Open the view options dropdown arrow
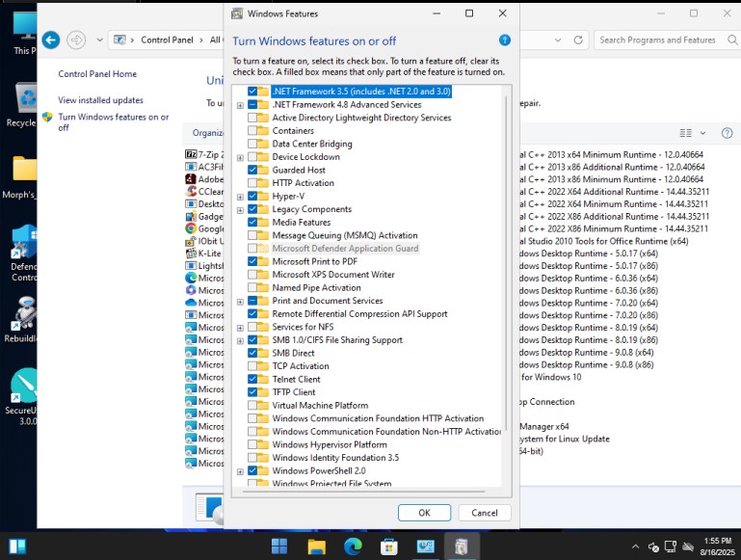 pyautogui.click(x=702, y=133)
